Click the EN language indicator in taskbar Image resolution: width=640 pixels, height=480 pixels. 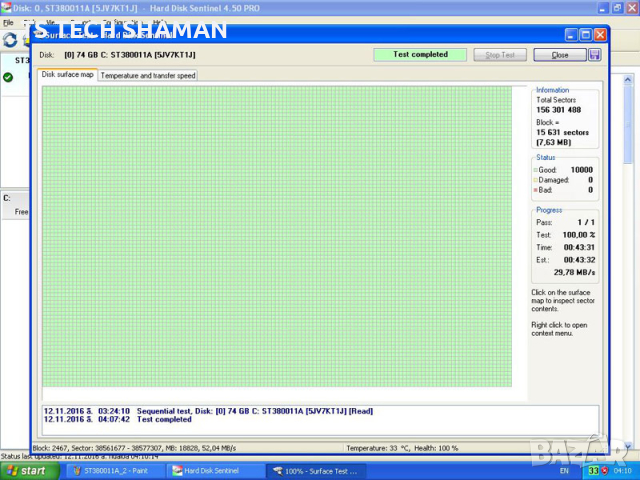564,470
